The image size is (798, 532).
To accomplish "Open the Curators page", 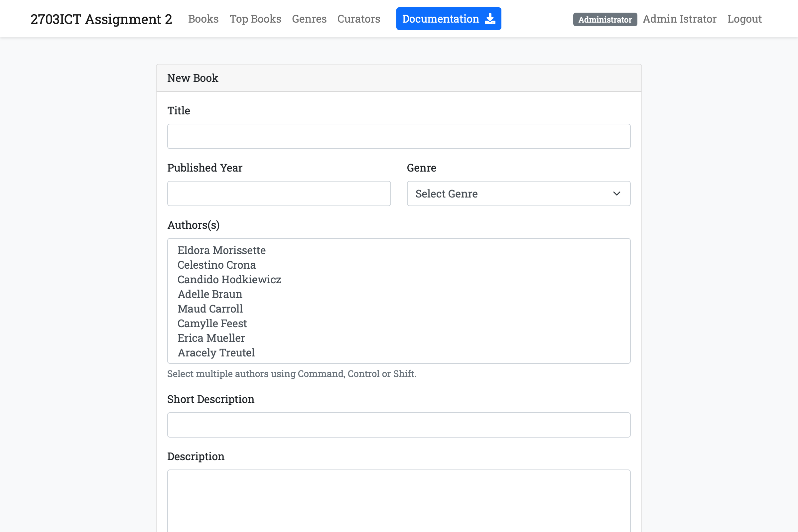I will click(359, 19).
